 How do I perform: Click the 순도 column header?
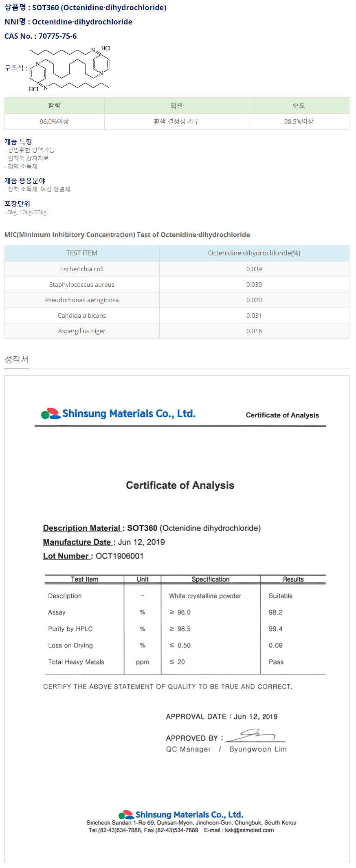click(x=299, y=105)
